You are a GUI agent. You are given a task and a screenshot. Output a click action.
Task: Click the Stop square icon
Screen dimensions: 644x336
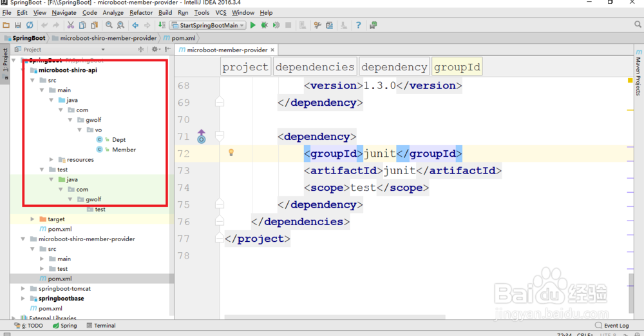click(x=289, y=25)
